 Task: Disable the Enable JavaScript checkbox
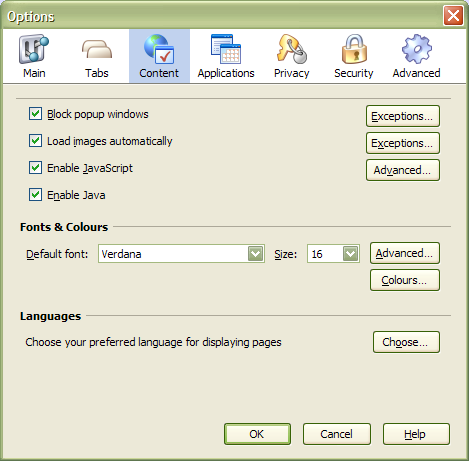pos(35,168)
